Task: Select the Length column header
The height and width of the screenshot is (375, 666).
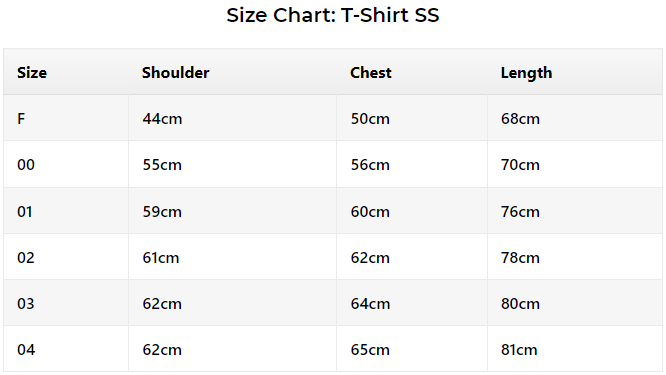Action: 526,73
